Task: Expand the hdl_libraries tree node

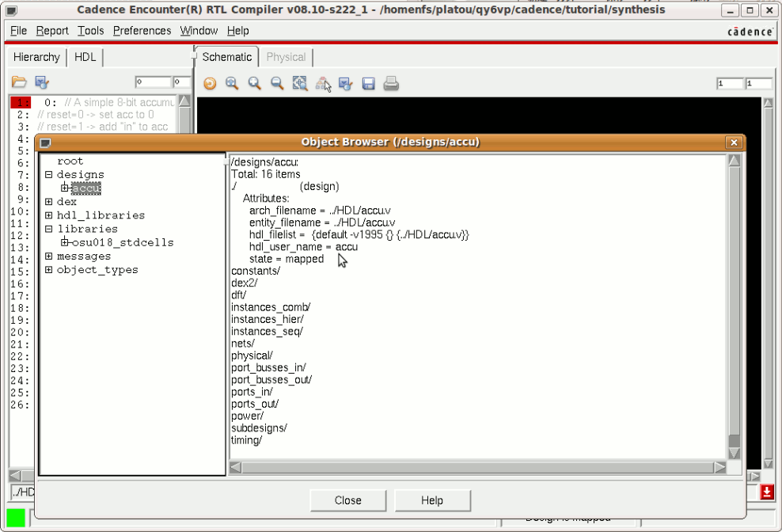Action: [x=48, y=215]
